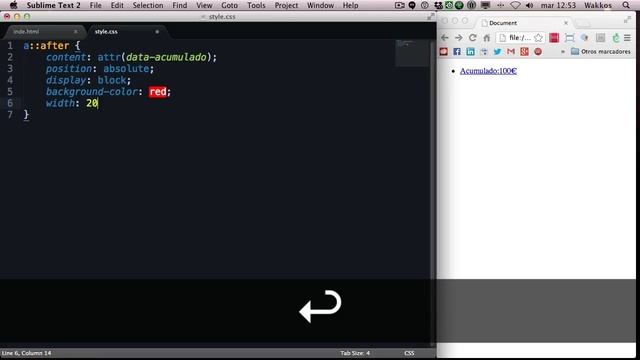Open the Find menu
The width and height of the screenshot is (640, 360).
coord(180,5)
